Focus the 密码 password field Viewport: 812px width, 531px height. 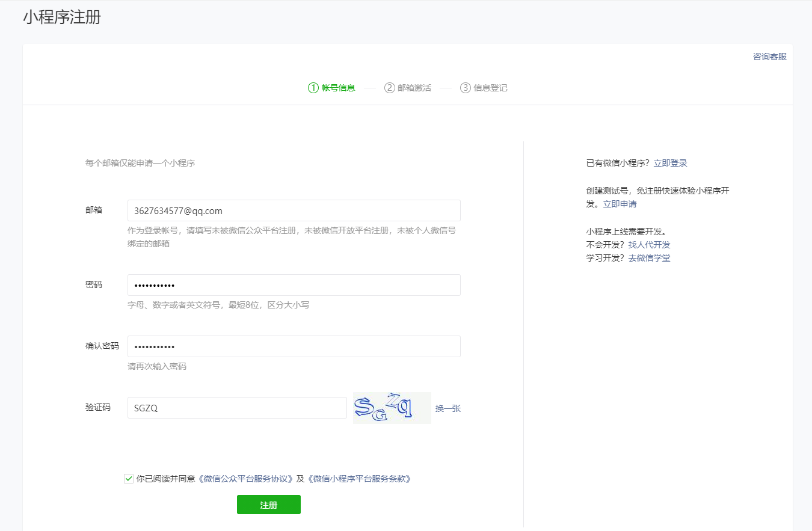(294, 285)
